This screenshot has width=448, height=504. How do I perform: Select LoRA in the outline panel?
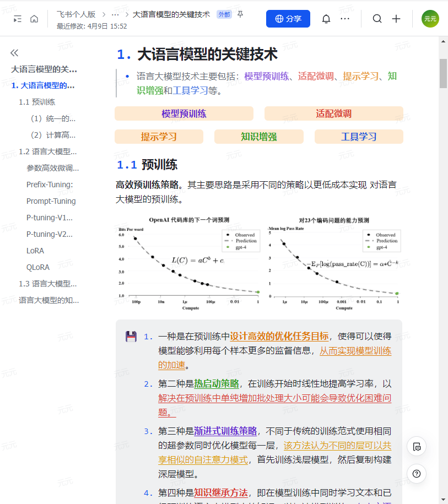34,251
